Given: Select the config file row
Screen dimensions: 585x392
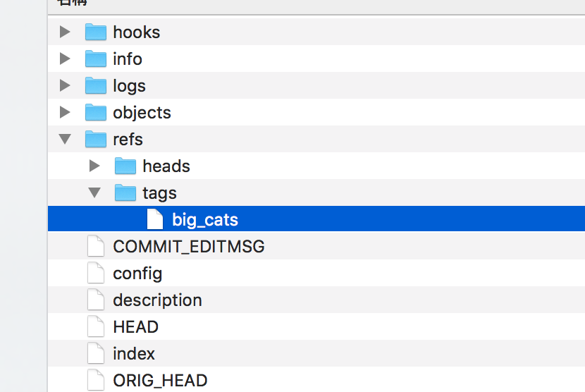Looking at the screenshot, I should tap(137, 274).
